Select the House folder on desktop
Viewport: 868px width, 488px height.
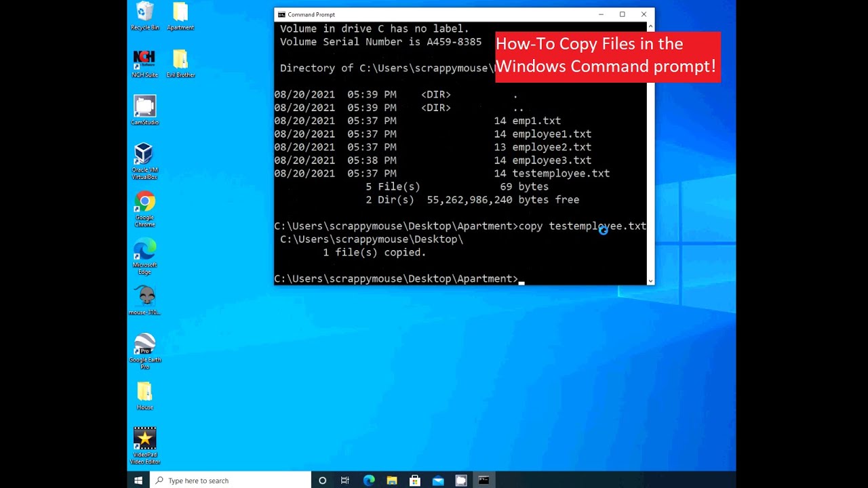point(144,396)
